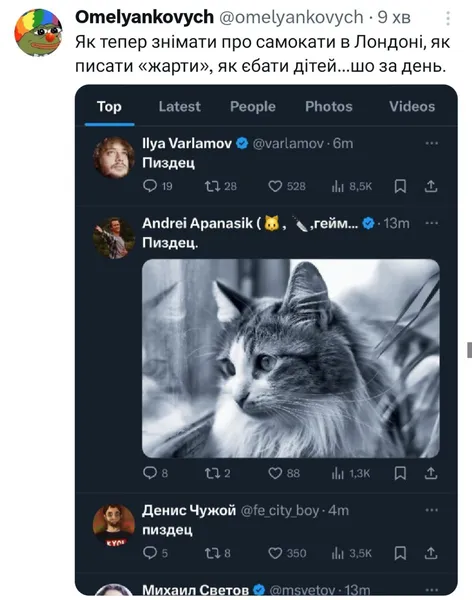Switch to the Latest tab
The image size is (472, 600).
pyautogui.click(x=180, y=106)
